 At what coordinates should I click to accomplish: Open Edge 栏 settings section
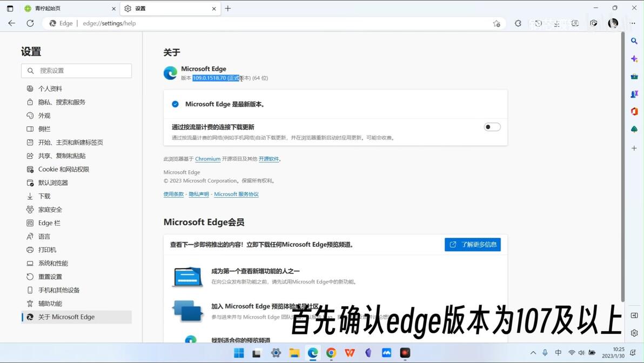click(76, 223)
